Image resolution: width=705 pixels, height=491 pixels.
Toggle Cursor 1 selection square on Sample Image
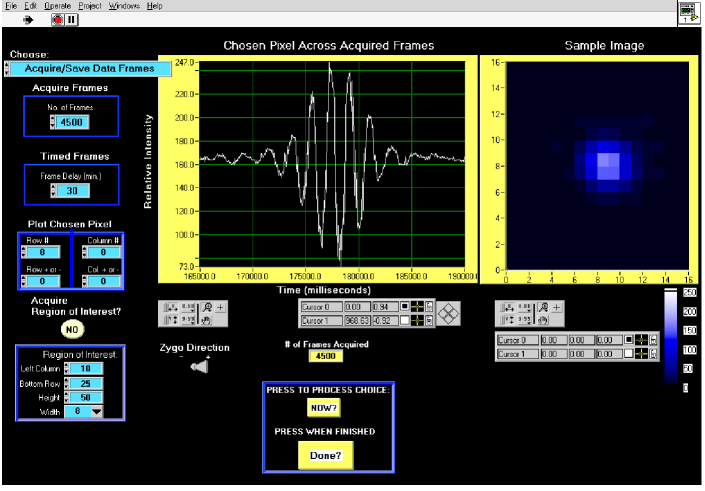(x=629, y=354)
